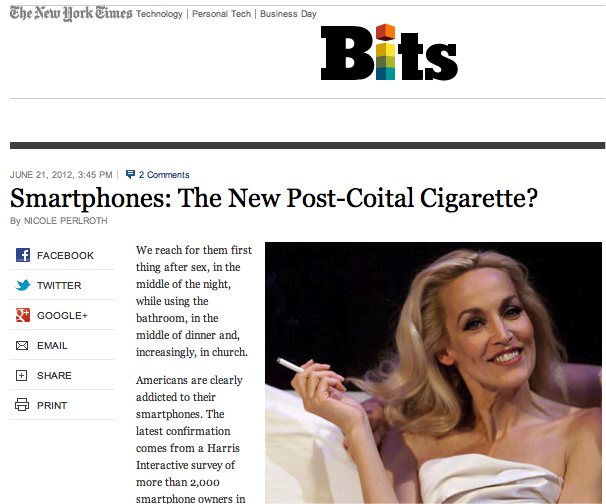Click the Facebook share icon

(x=23, y=255)
